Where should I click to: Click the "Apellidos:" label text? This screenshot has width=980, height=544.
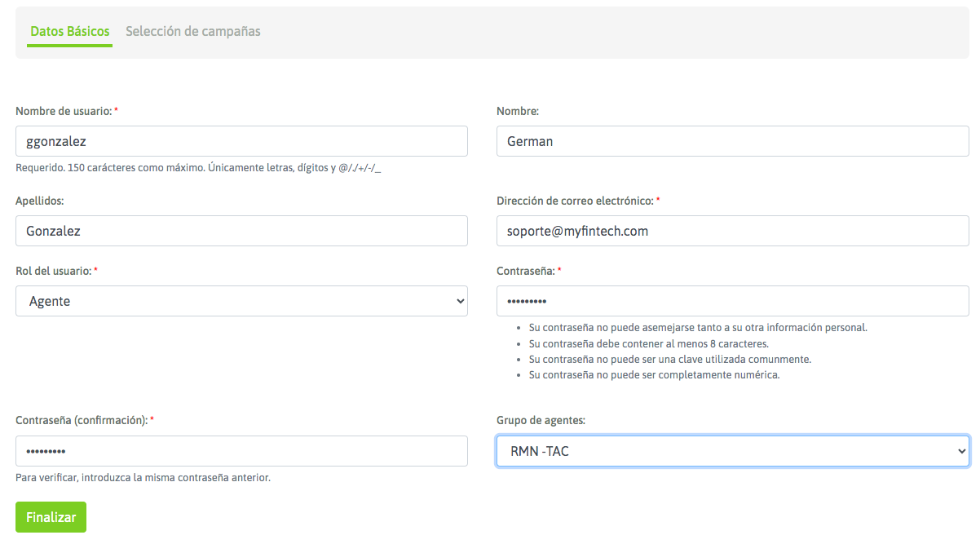[39, 201]
